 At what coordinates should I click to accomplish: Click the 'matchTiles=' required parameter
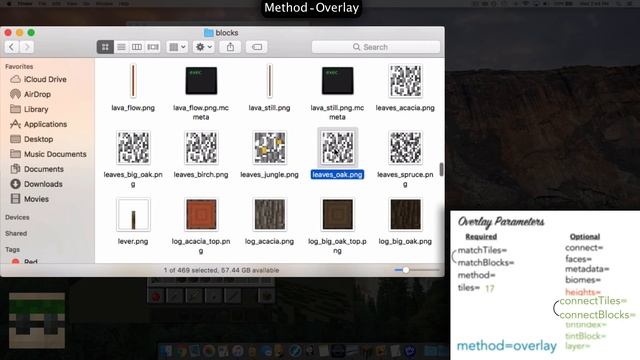coord(482,250)
